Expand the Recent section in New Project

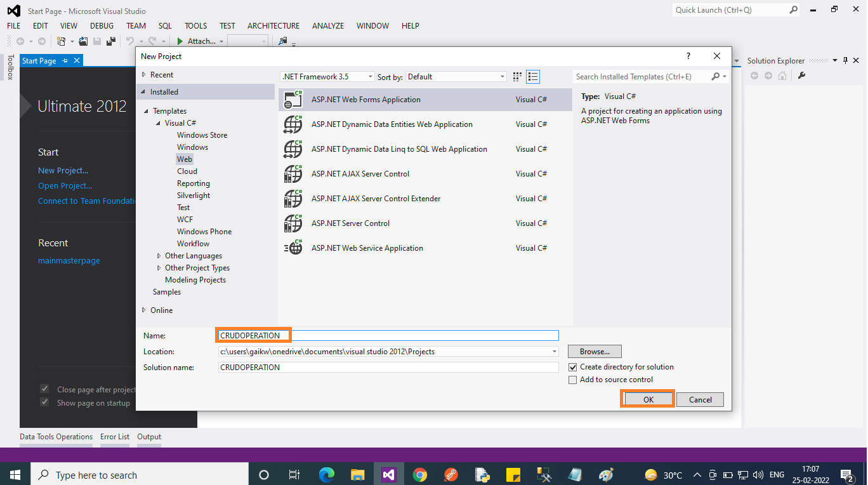(x=143, y=75)
